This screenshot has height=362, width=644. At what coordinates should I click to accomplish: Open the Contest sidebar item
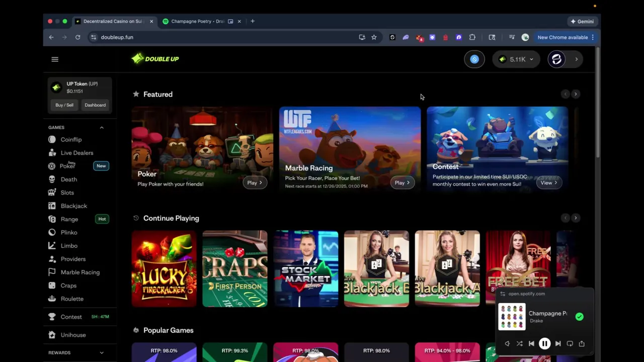[71, 317]
